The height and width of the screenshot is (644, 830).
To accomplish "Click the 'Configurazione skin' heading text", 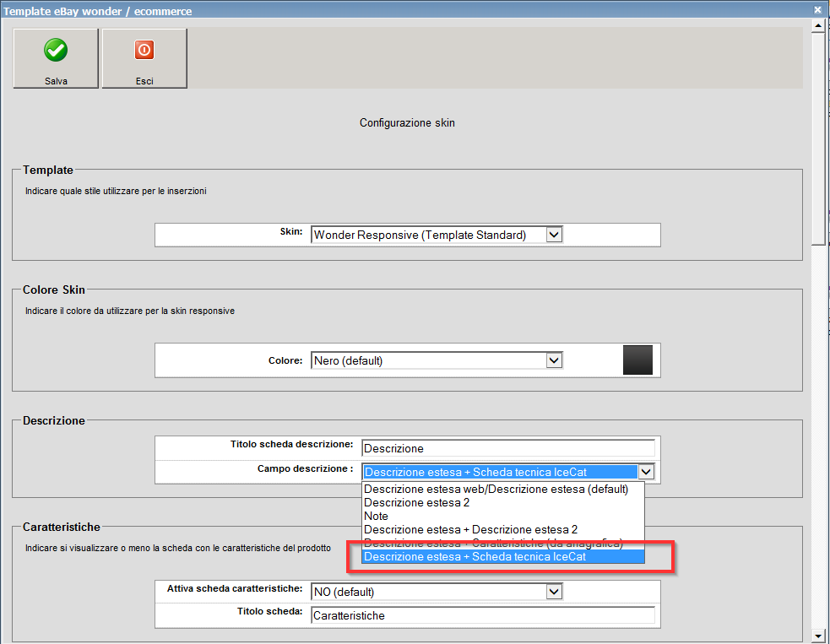I will pos(407,122).
